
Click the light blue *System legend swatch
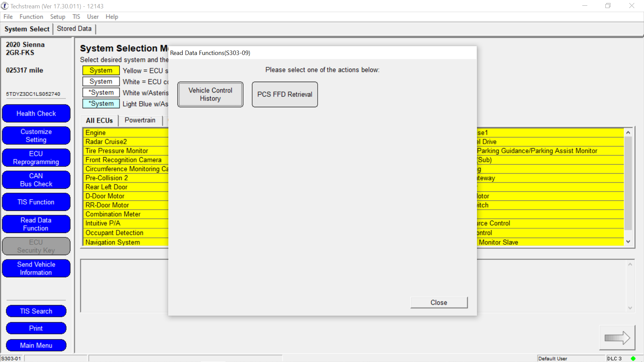pos(101,104)
